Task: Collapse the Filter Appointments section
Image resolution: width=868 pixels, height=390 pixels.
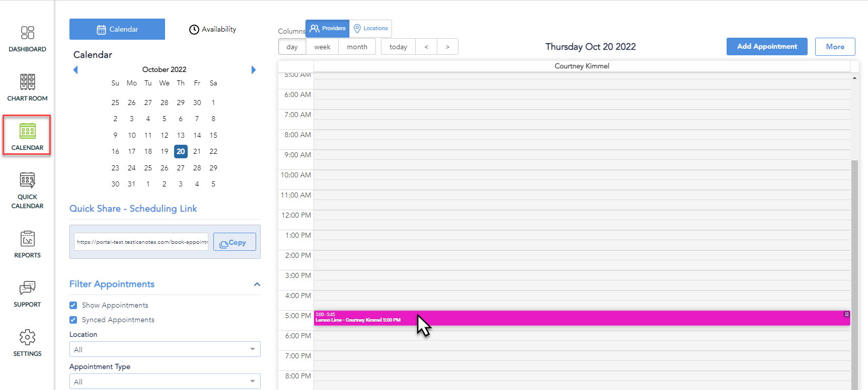Action: [257, 284]
